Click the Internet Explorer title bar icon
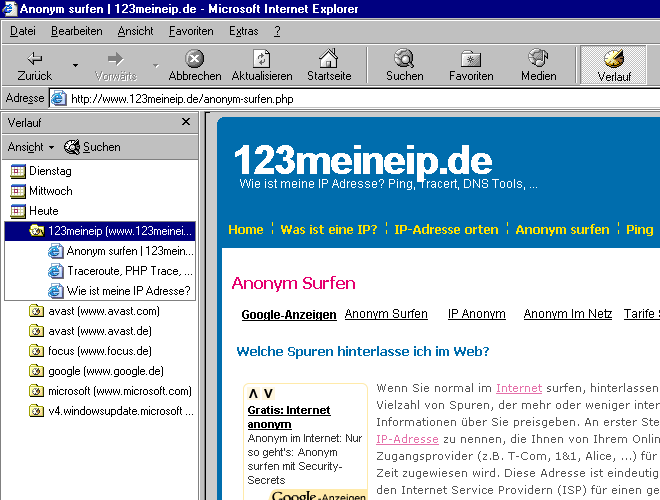Image resolution: width=660 pixels, height=500 pixels. [9, 9]
